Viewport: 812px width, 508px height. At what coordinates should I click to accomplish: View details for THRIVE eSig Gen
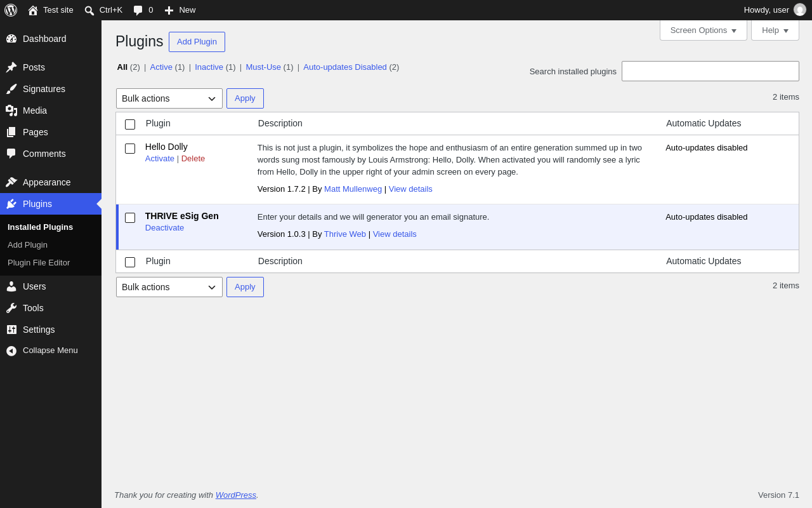395,234
